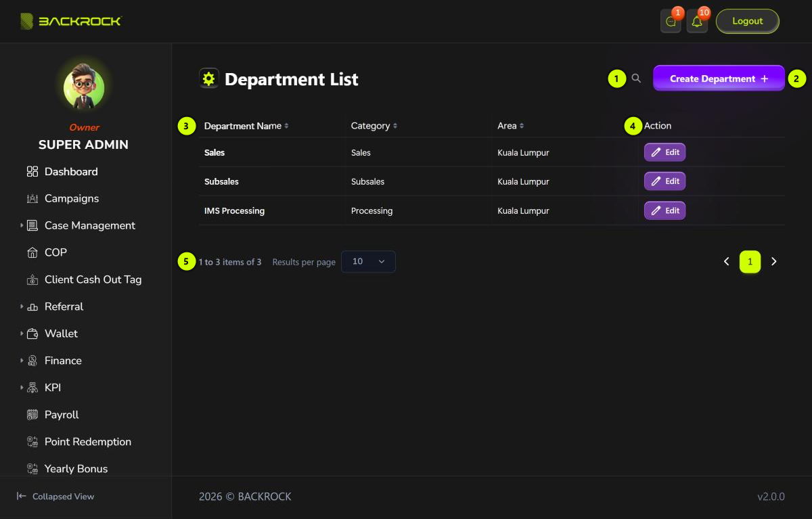Click the 2026 © BACKROCK footer text

(245, 497)
